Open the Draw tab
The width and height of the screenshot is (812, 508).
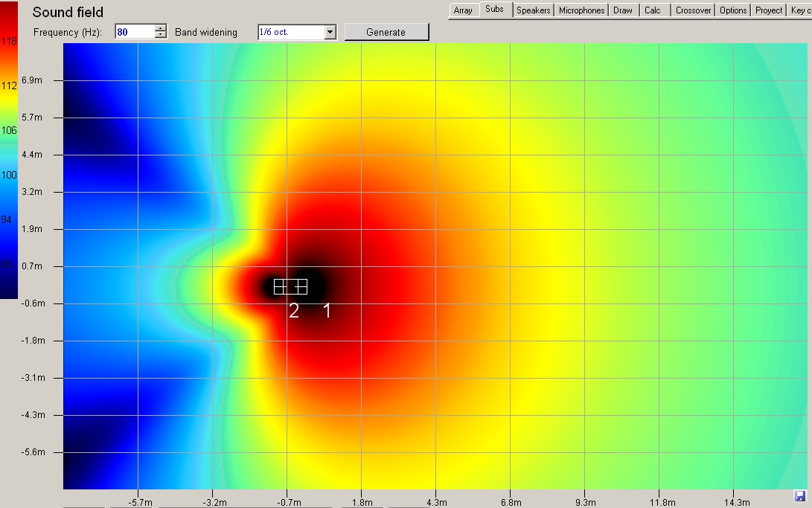[x=623, y=10]
